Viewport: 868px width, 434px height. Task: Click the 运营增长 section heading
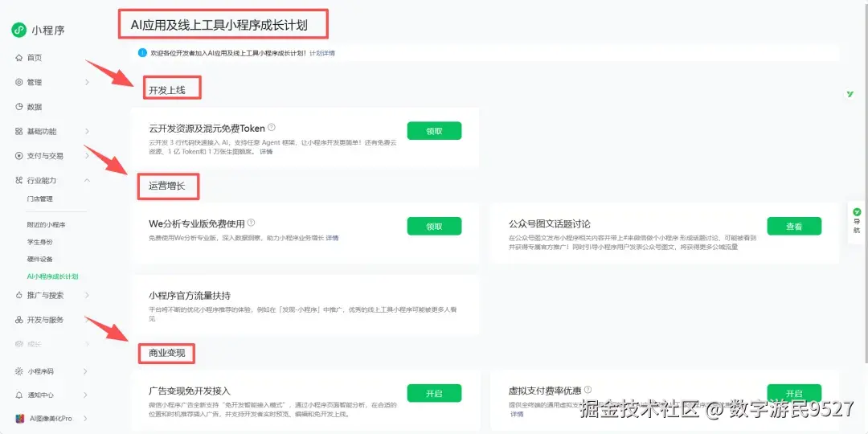coord(166,186)
